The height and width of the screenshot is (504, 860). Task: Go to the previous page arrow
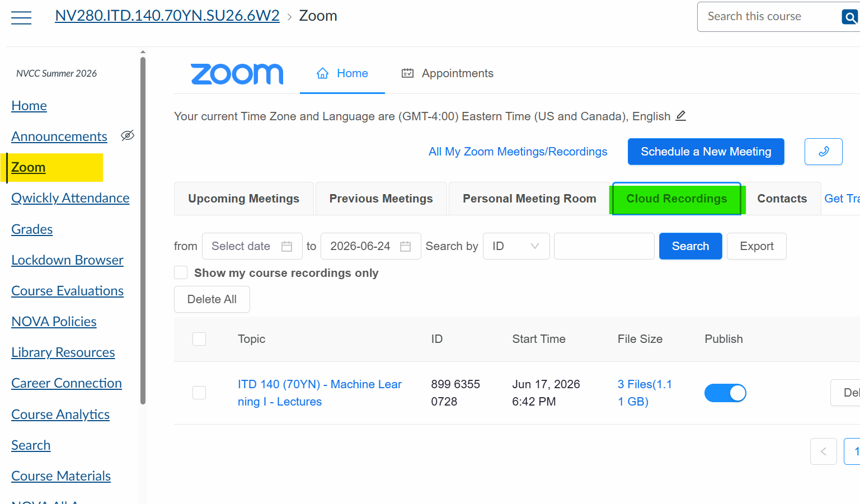coord(824,451)
